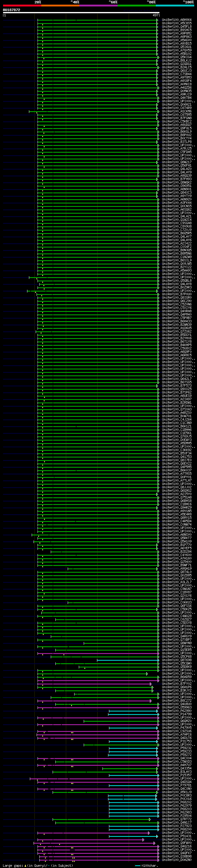Viewport: 197px width, 868px height.
Task: Click the UniRef100_Q4KTB4 label
Action: 176,98
